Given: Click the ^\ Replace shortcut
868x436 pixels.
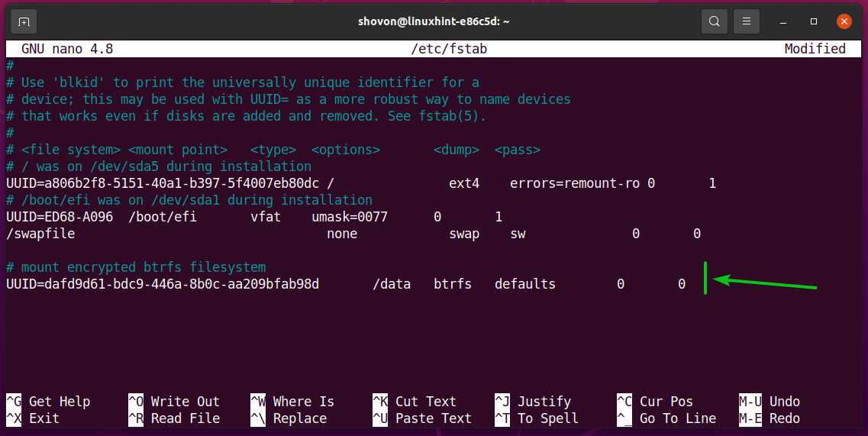Looking at the screenshot, I should tap(289, 418).
